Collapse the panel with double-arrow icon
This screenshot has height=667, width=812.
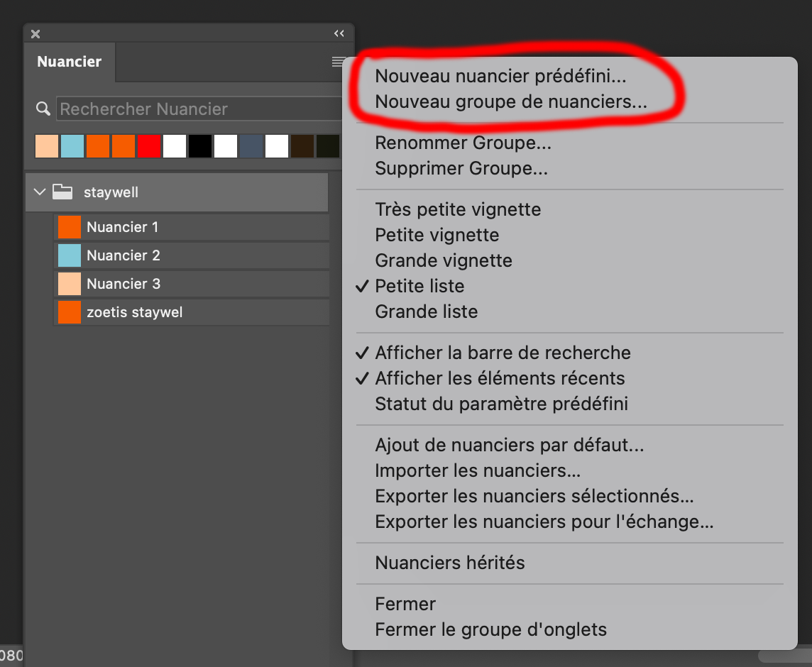[x=339, y=33]
